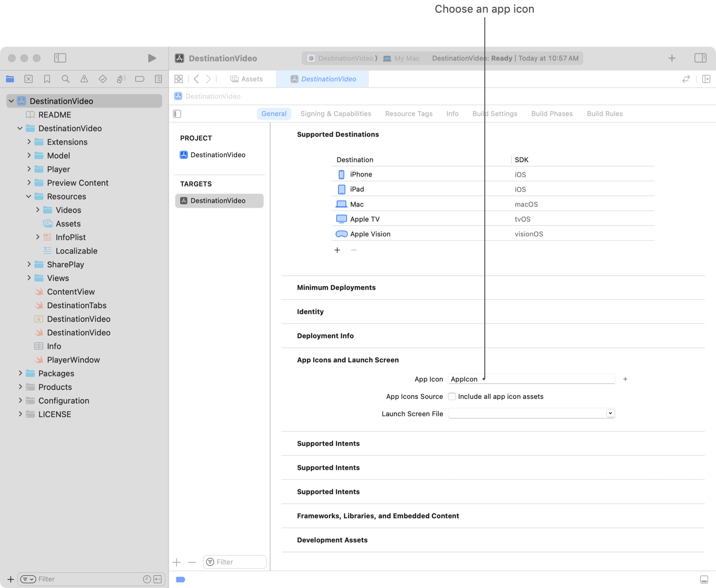
Task: Toggle the targets list sidebar
Action: pos(177,114)
